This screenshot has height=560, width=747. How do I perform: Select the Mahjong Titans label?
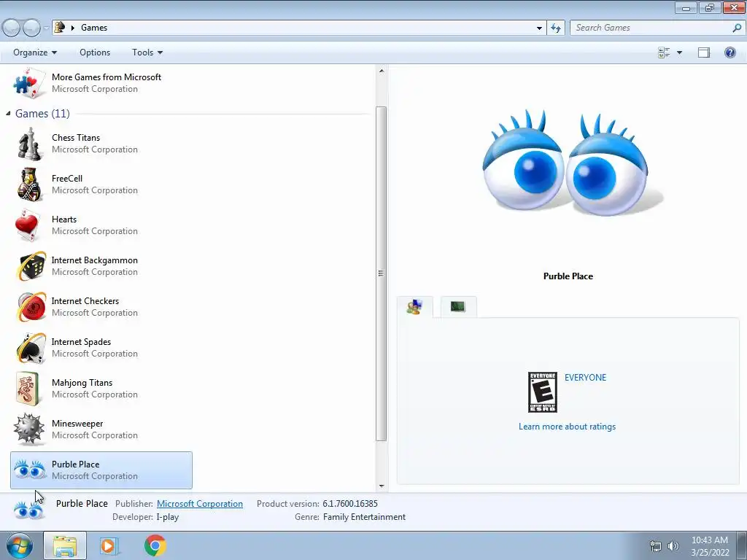click(82, 383)
